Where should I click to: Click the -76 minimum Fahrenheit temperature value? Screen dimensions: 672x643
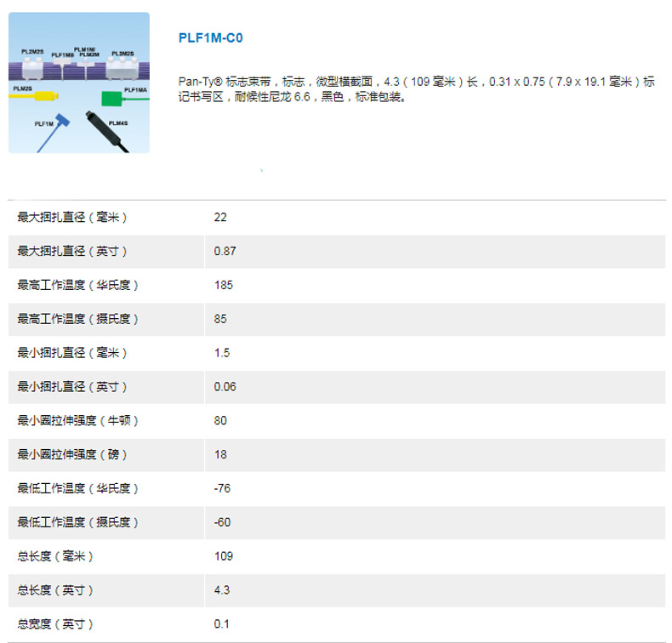pos(223,488)
